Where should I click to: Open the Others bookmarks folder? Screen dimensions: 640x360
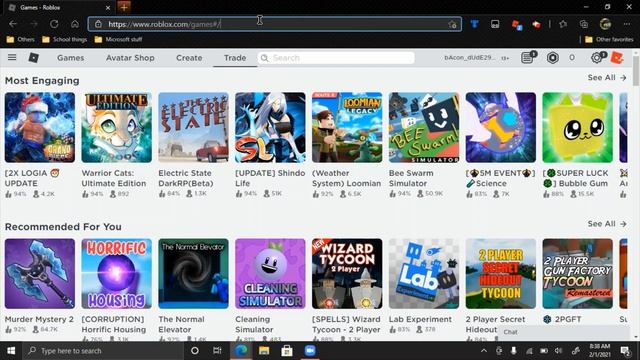tap(20, 40)
